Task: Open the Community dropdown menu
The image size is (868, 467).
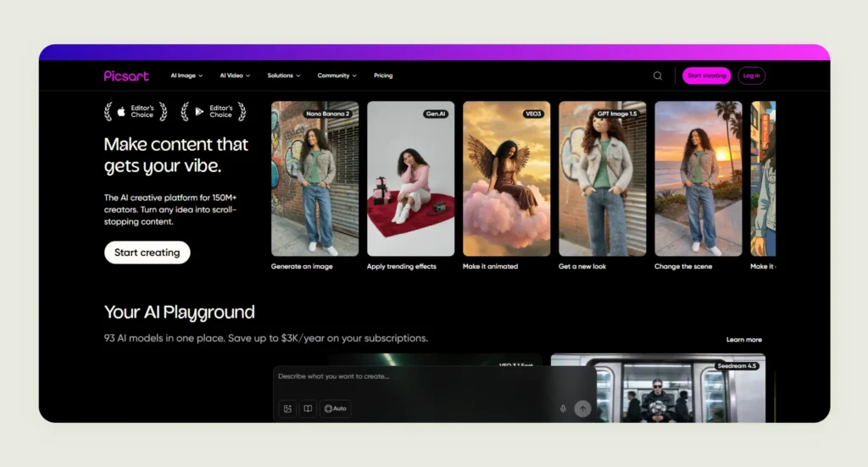Action: point(337,75)
